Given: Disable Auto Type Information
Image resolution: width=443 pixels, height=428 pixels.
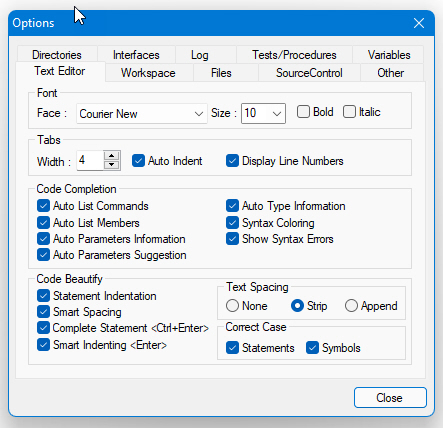Looking at the screenshot, I should coord(232,206).
